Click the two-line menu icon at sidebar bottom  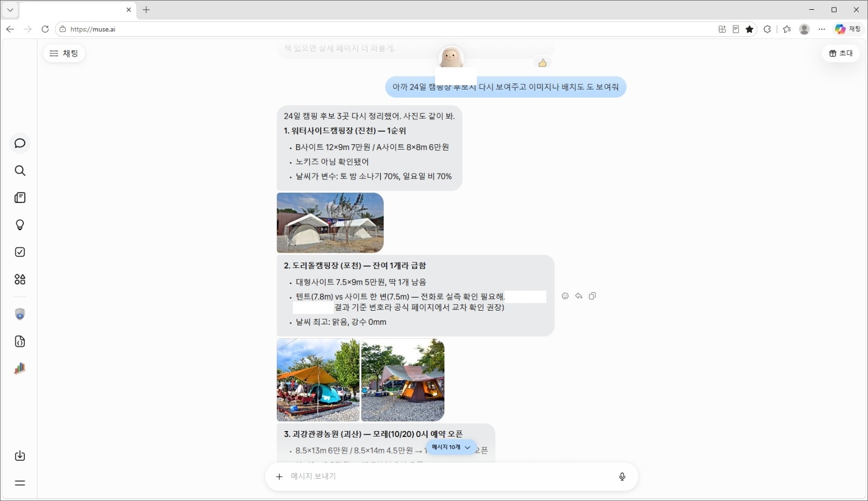click(20, 483)
